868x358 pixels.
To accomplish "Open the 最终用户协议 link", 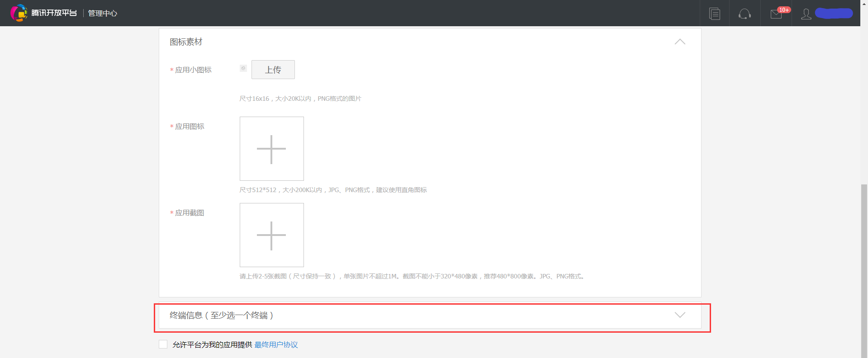I will click(x=276, y=345).
